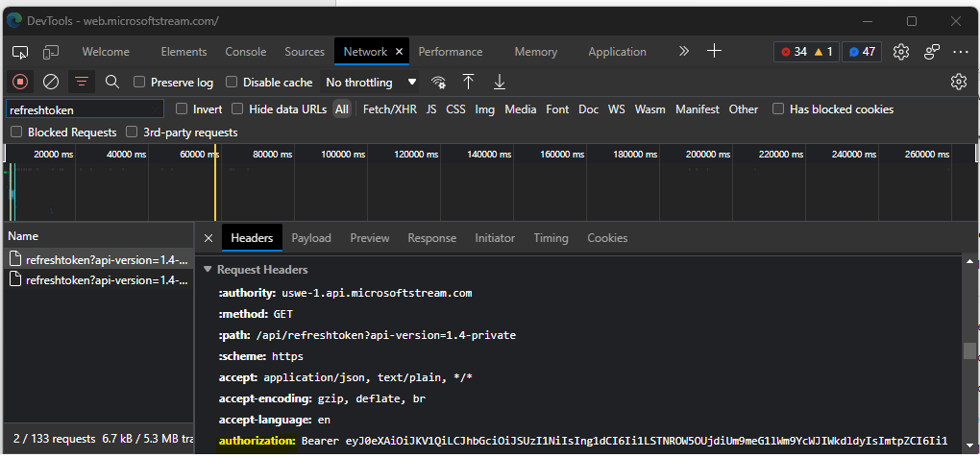This screenshot has height=458, width=980.
Task: Open the Performance tab
Action: point(451,52)
